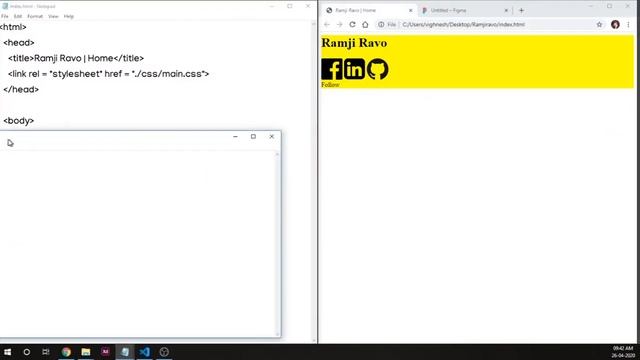Maximize the blank front window

[x=253, y=136]
